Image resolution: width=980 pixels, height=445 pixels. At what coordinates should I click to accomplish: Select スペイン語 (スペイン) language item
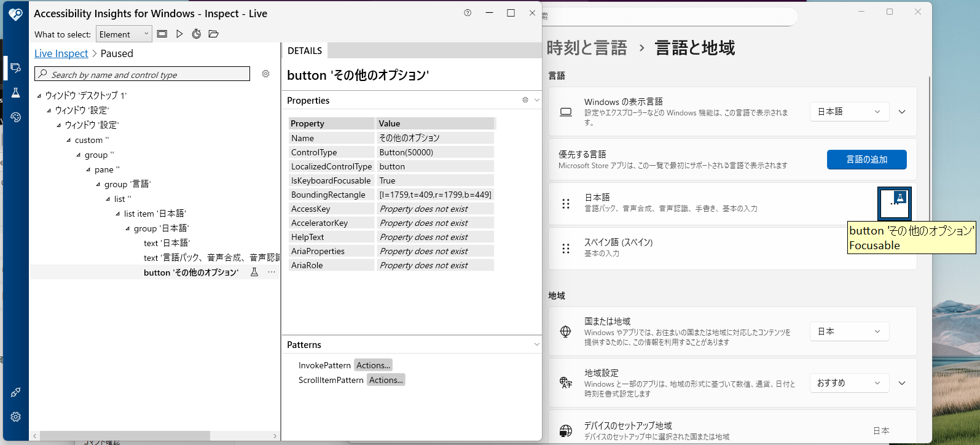pos(732,248)
